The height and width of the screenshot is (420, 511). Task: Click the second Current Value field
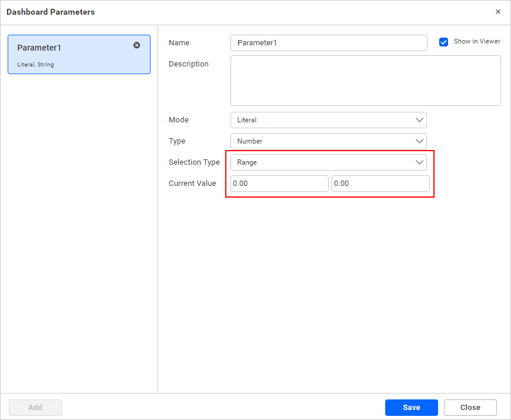tap(380, 184)
